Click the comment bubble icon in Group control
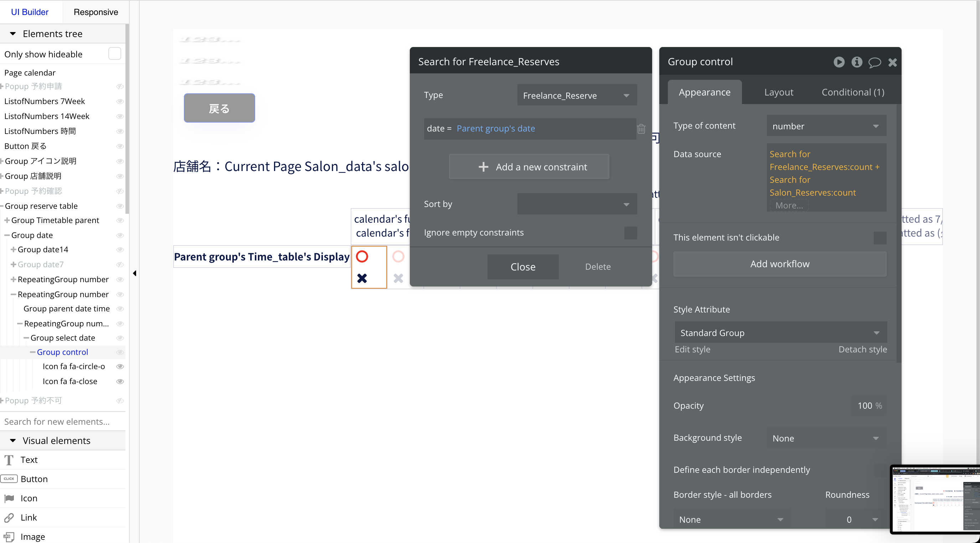Image resolution: width=980 pixels, height=543 pixels. tap(874, 62)
